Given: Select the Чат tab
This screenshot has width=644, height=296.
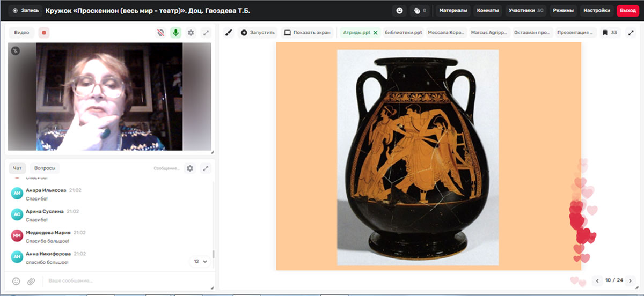Looking at the screenshot, I should [17, 168].
